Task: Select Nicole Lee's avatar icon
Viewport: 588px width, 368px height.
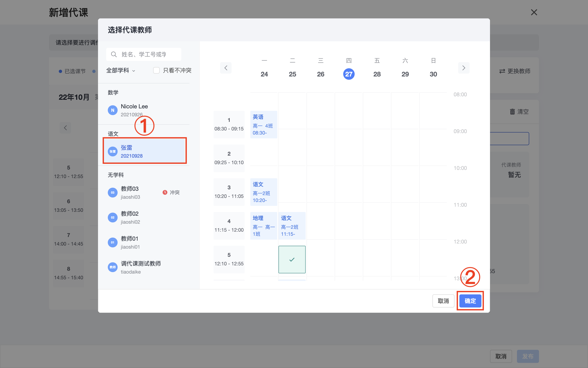Action: 112,110
